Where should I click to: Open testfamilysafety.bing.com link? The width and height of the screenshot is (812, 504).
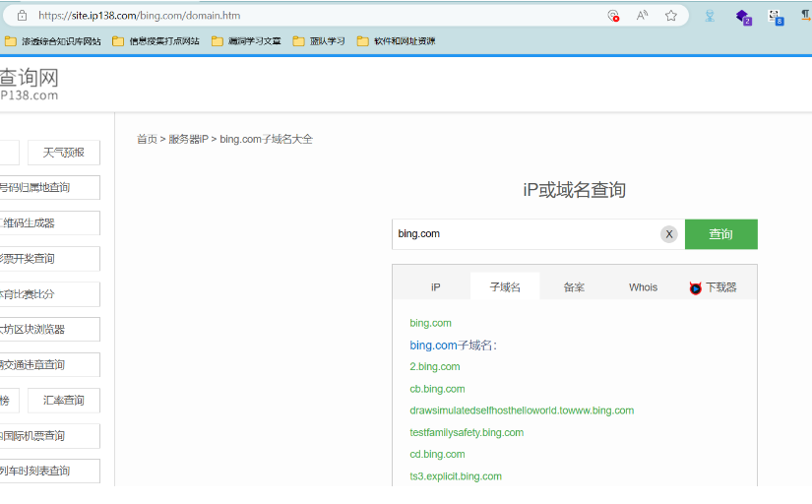[x=467, y=432]
